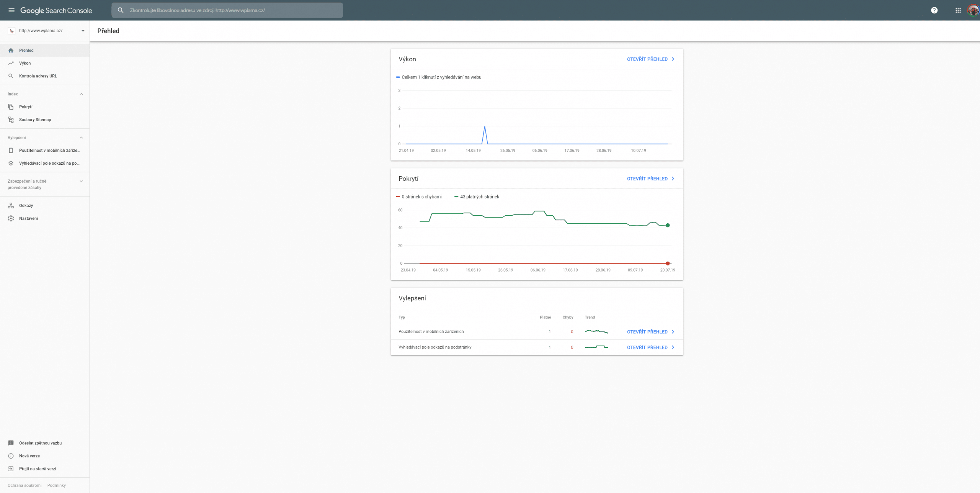Click '43 platných stránek' legend text
980x493 pixels.
(x=479, y=197)
